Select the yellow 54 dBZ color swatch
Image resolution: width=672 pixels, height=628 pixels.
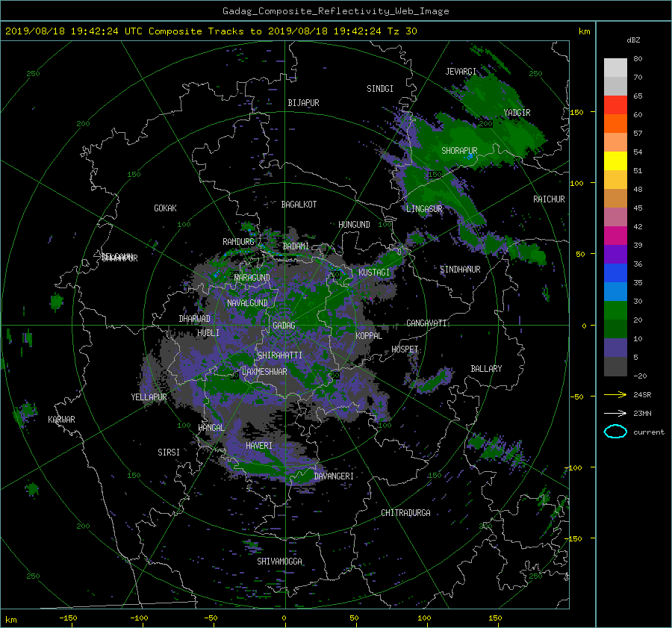(x=615, y=161)
